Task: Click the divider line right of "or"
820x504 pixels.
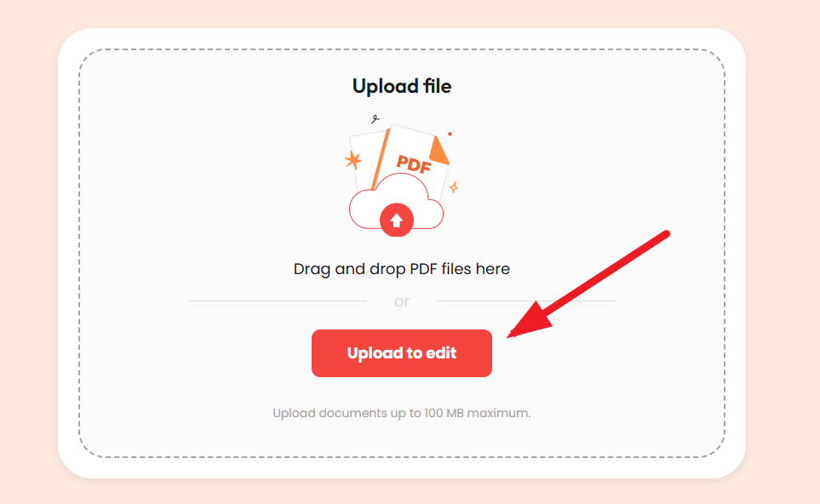Action: point(525,301)
